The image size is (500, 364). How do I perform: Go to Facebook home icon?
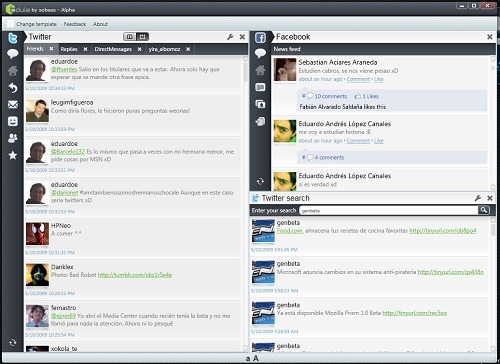(x=260, y=70)
